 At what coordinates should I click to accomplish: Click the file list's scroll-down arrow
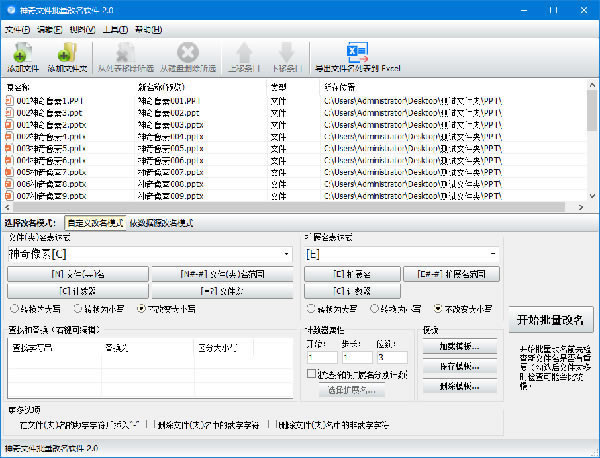tap(592, 196)
